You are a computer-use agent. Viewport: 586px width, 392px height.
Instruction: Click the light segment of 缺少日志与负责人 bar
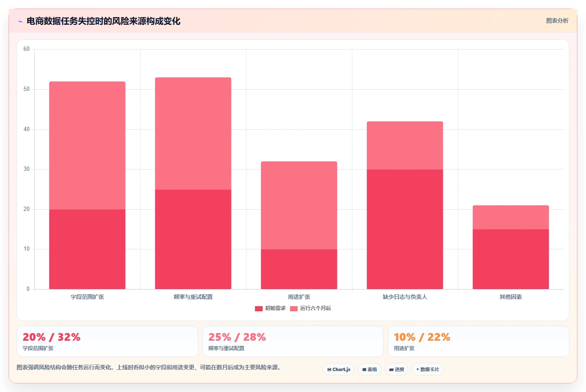coord(405,145)
